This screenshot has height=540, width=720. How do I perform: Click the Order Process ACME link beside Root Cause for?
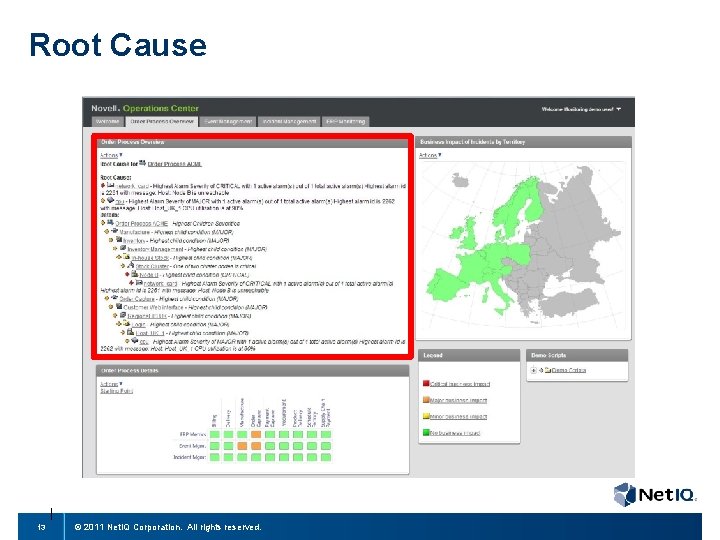(x=174, y=164)
